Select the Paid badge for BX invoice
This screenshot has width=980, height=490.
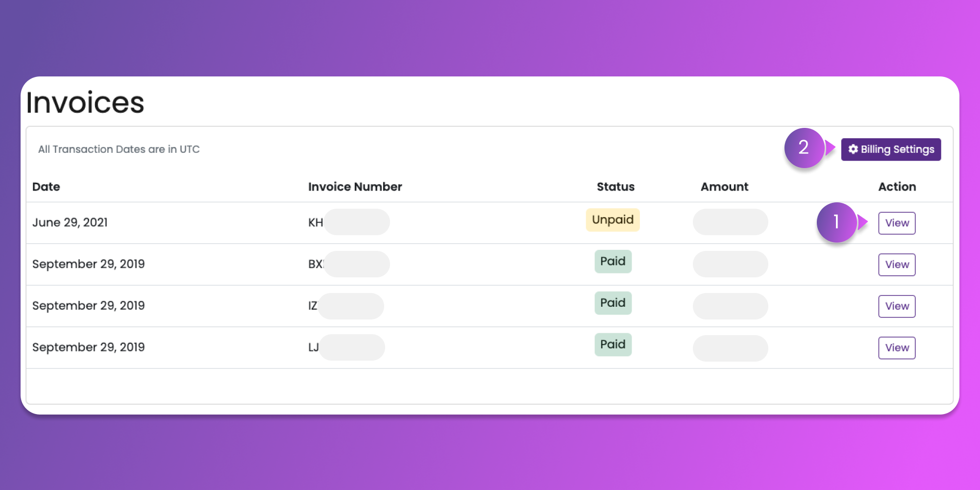612,261
